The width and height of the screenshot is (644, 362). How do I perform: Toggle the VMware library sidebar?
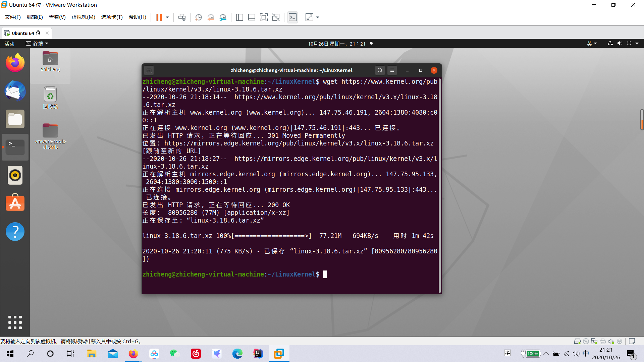pyautogui.click(x=239, y=17)
